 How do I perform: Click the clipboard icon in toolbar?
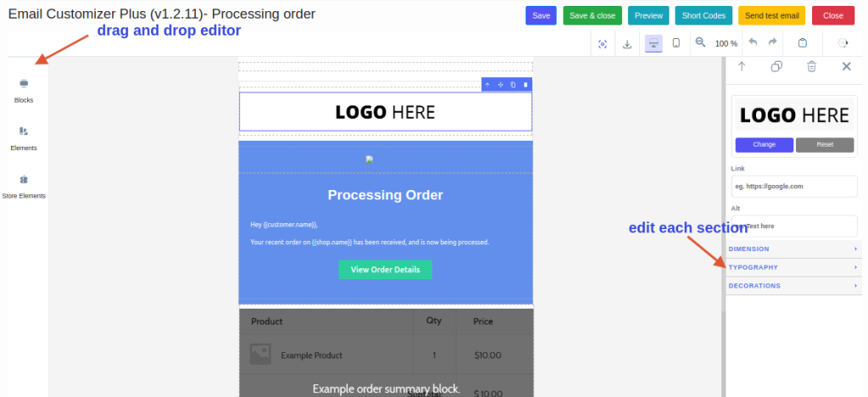click(x=803, y=44)
